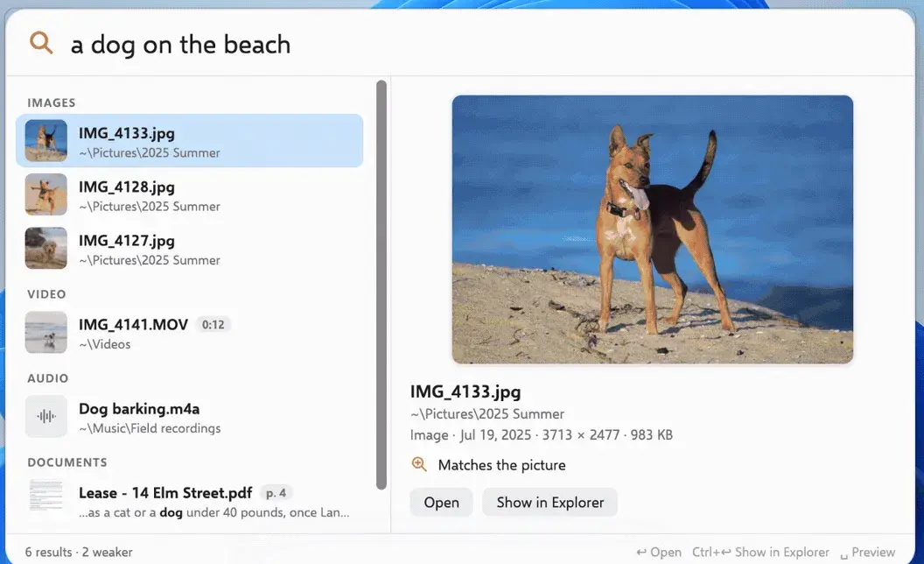
Task: Open the selected image with the Open button
Action: [441, 502]
